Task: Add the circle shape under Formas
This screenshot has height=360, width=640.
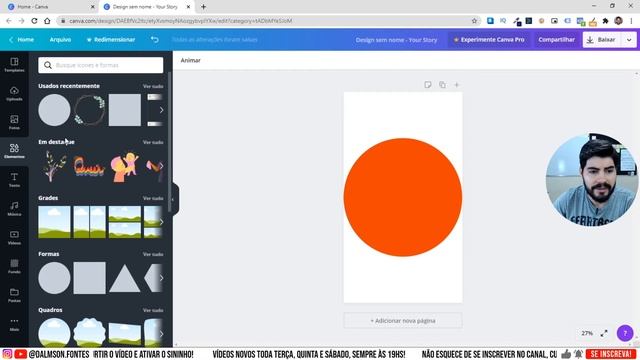Action: pyautogui.click(x=54, y=278)
